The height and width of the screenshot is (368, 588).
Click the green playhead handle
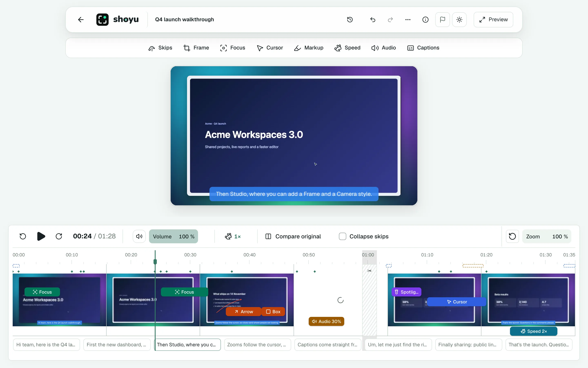(155, 262)
